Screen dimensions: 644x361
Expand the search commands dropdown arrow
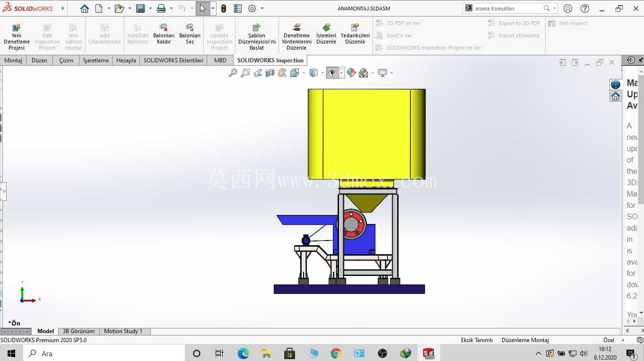click(555, 9)
